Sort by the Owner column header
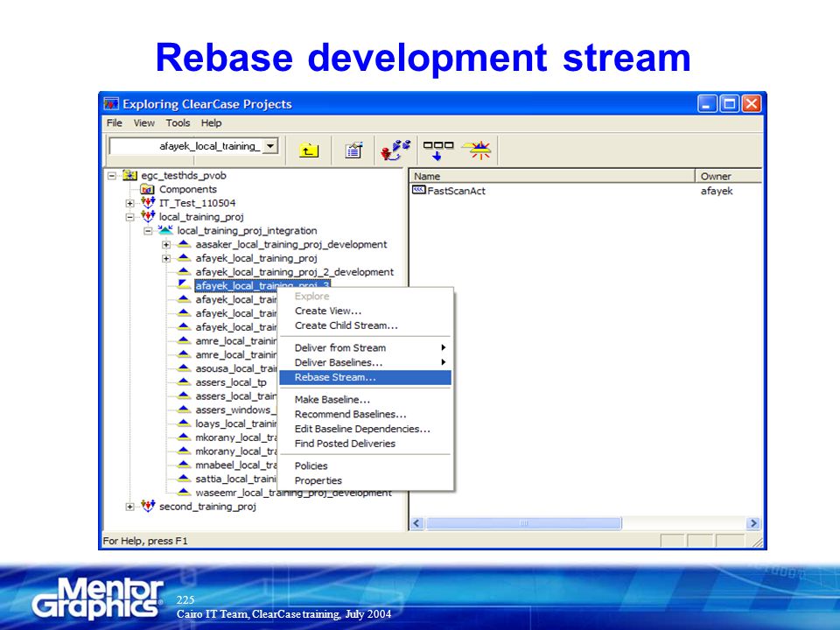This screenshot has height=630, width=840. click(729, 176)
